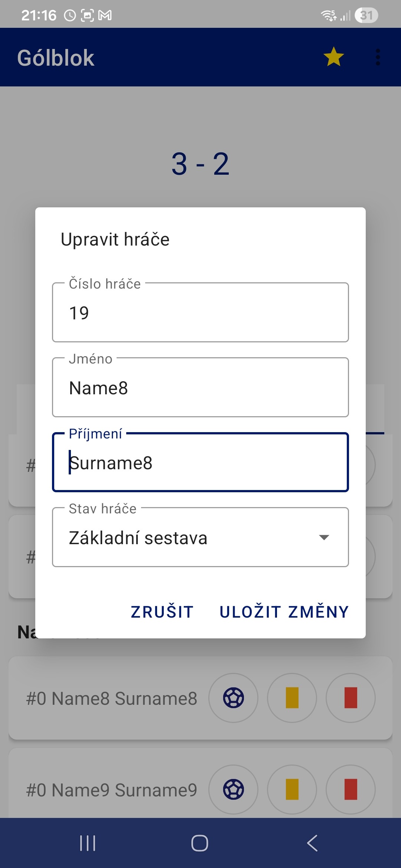Open recent apps from navigation bar

pyautogui.click(x=88, y=843)
